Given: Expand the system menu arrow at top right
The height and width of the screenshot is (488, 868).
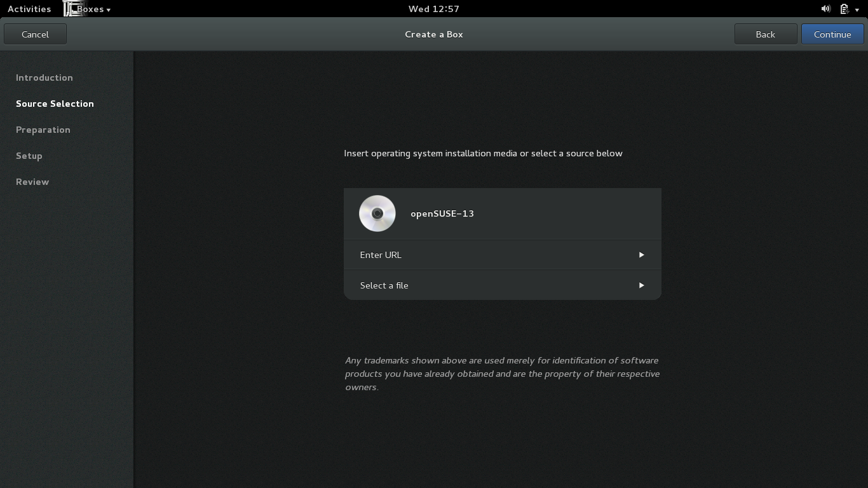Looking at the screenshot, I should [857, 10].
